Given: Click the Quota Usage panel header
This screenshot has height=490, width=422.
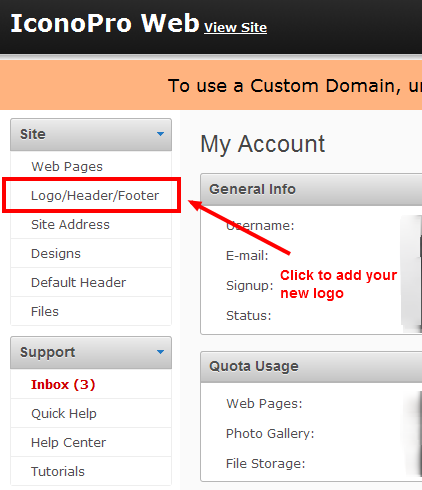Looking at the screenshot, I should coord(311,366).
